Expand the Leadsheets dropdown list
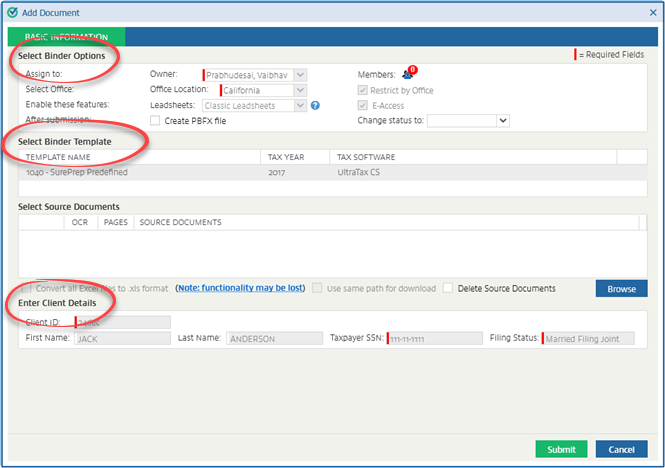The width and height of the screenshot is (665, 468). [x=300, y=105]
